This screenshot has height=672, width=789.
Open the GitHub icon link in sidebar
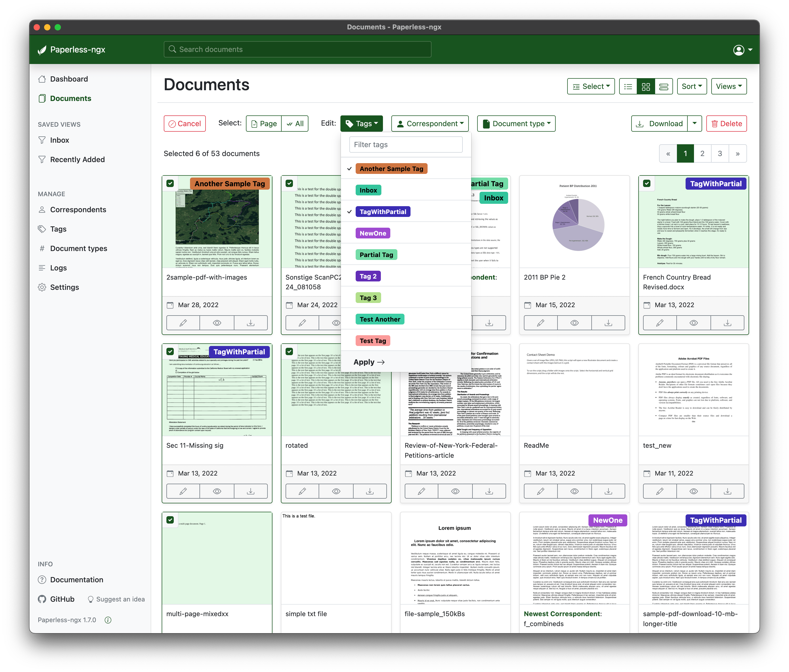[42, 599]
